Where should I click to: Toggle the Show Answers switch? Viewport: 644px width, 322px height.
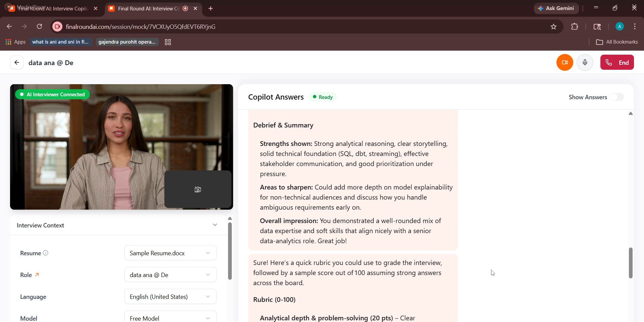pos(617,97)
